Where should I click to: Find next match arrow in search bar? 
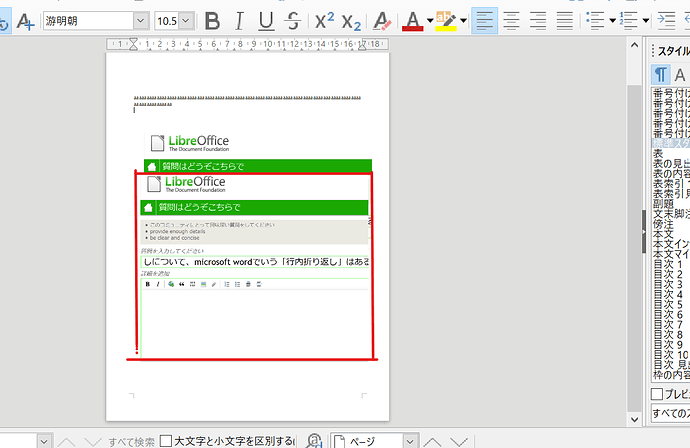tap(92, 441)
